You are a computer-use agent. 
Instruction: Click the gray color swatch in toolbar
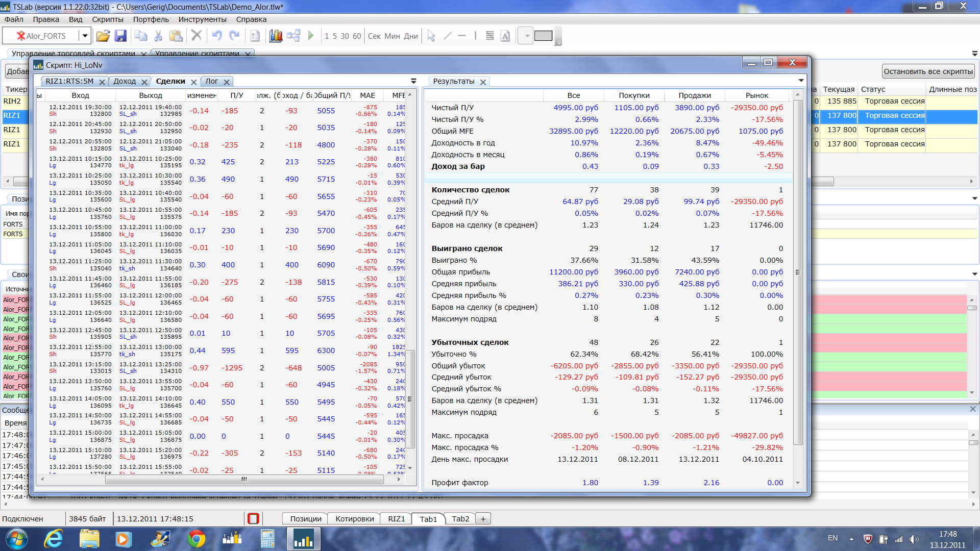[543, 36]
